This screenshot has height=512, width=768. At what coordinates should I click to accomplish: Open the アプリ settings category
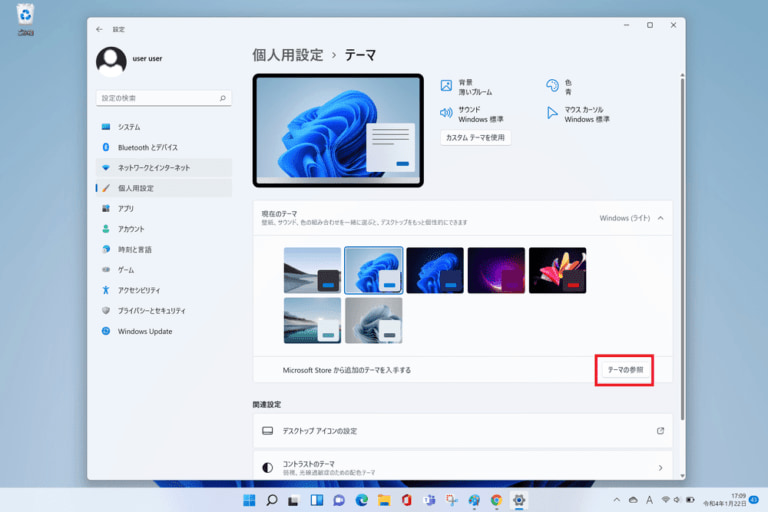(x=164, y=209)
